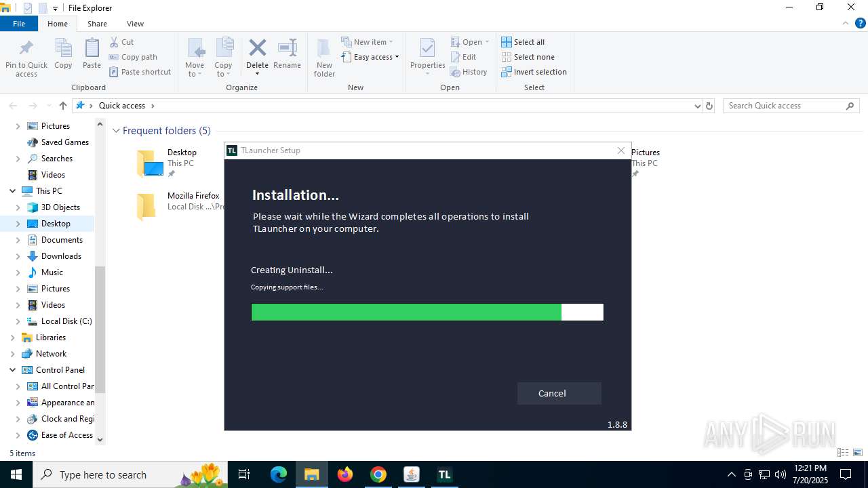868x488 pixels.
Task: Select the Cut command
Action: pos(122,42)
